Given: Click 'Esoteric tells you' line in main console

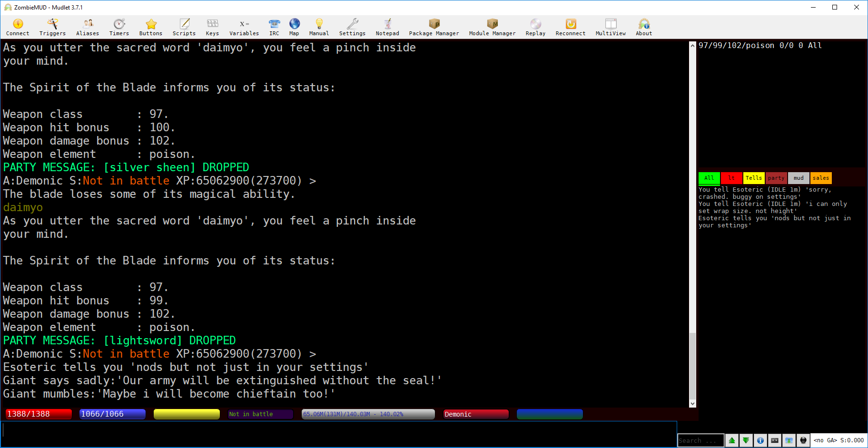Looking at the screenshot, I should tap(186, 367).
